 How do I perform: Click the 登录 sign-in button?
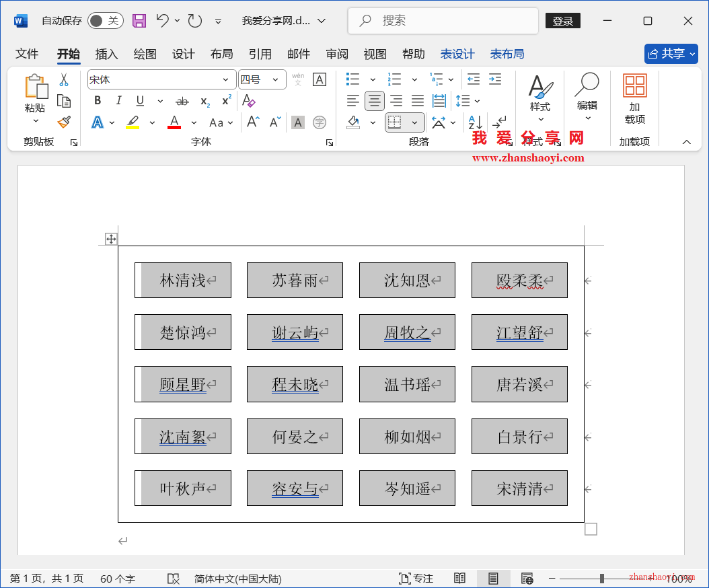coord(563,21)
